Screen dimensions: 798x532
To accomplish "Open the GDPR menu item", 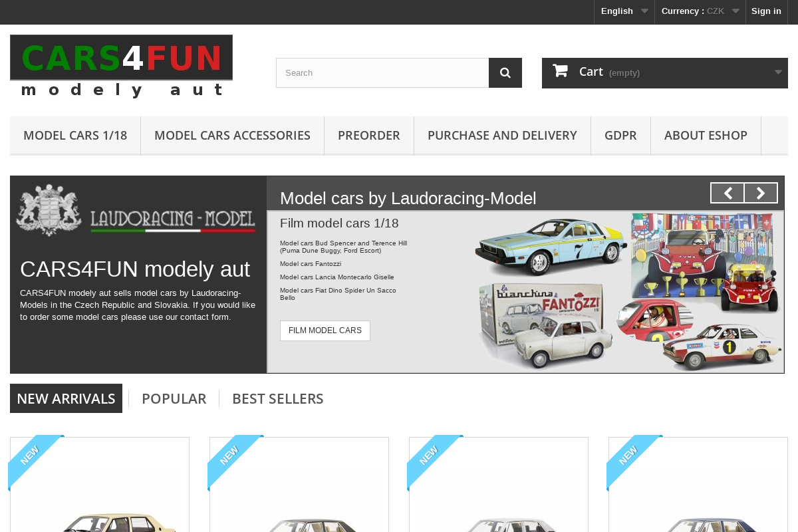I will 620,136.
